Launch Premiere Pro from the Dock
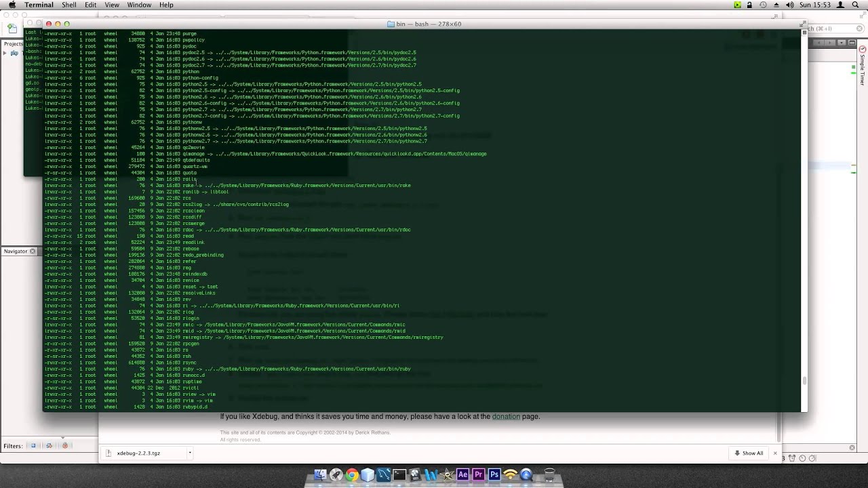868x488 pixels. pyautogui.click(x=479, y=474)
